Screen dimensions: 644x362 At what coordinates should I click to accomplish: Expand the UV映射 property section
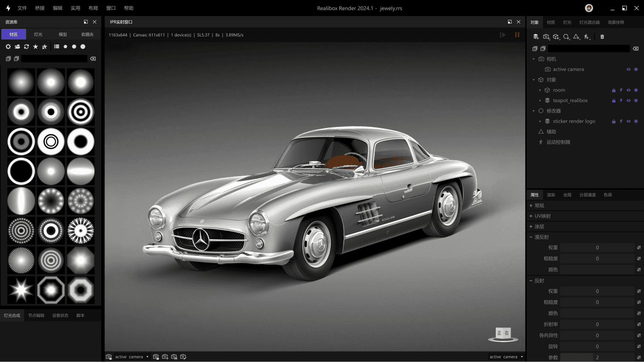pyautogui.click(x=531, y=216)
